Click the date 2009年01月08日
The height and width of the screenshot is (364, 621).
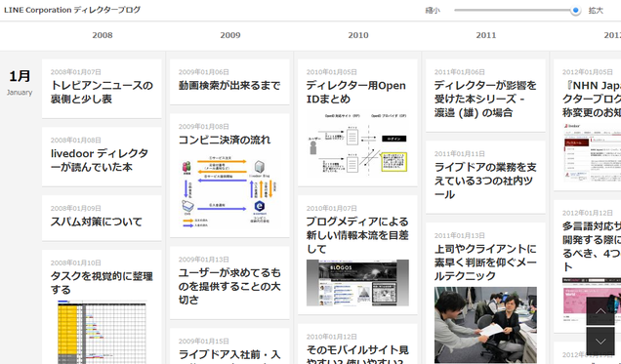click(x=203, y=127)
